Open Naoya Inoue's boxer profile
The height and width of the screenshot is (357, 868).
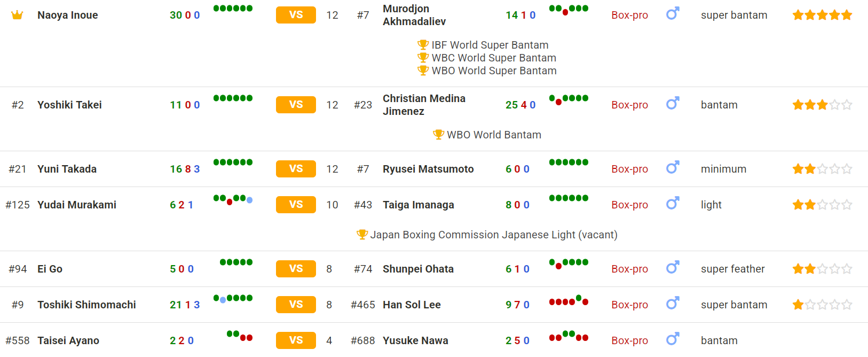tap(68, 15)
